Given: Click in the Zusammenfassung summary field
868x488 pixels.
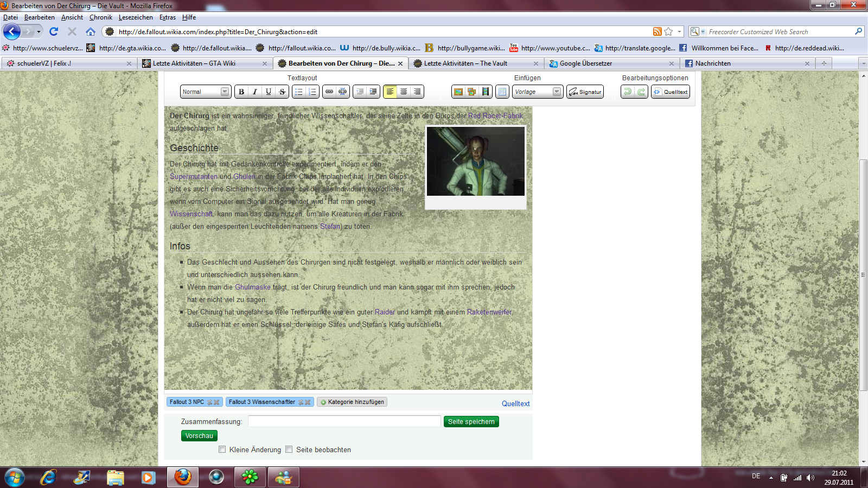Looking at the screenshot, I should tap(344, 421).
